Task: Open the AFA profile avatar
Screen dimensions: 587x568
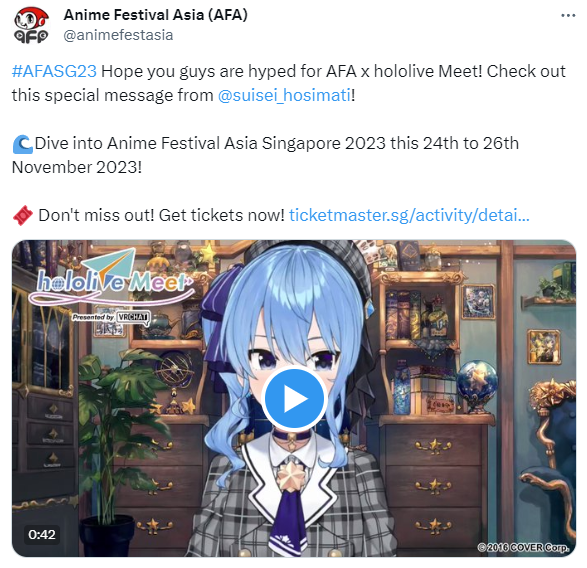Action: tap(31, 25)
